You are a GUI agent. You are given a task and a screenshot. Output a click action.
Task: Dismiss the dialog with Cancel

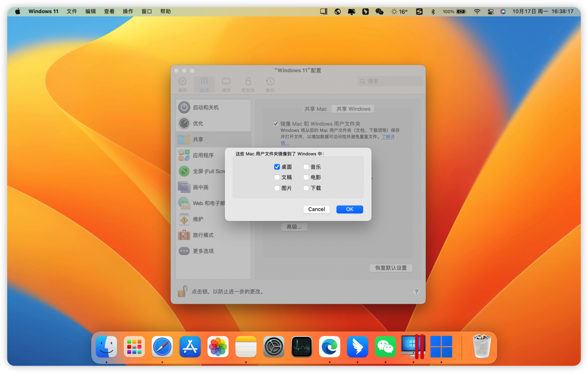coord(316,209)
